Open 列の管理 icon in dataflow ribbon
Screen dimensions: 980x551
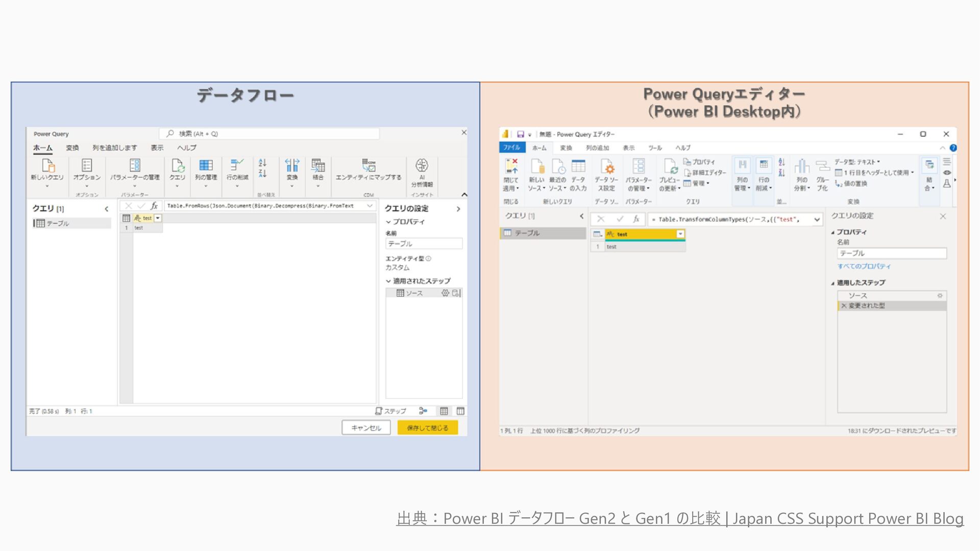206,165
